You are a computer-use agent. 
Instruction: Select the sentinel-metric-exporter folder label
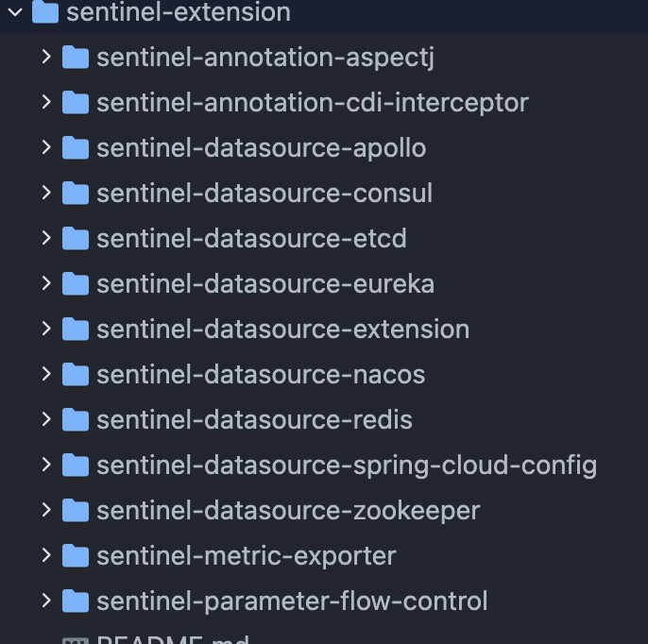247,556
